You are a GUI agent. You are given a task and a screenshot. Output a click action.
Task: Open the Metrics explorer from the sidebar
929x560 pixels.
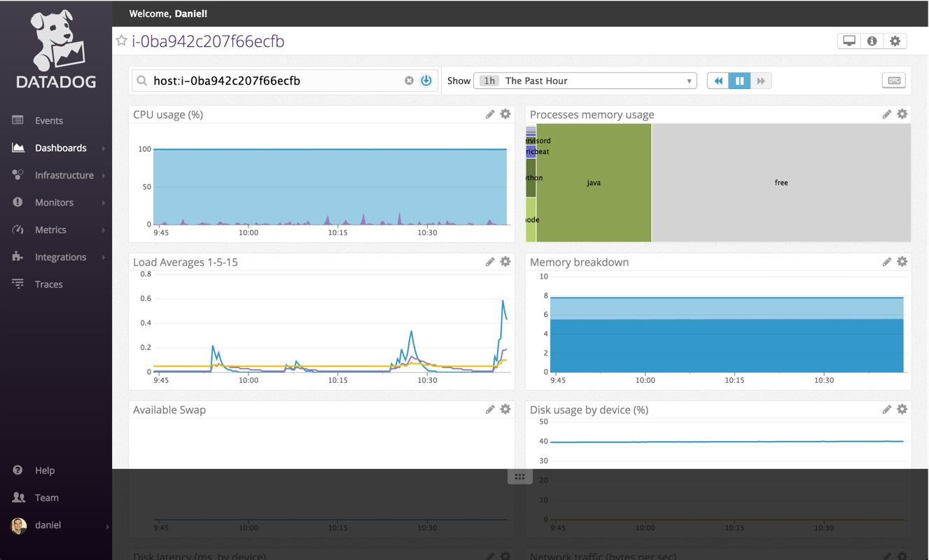(50, 230)
